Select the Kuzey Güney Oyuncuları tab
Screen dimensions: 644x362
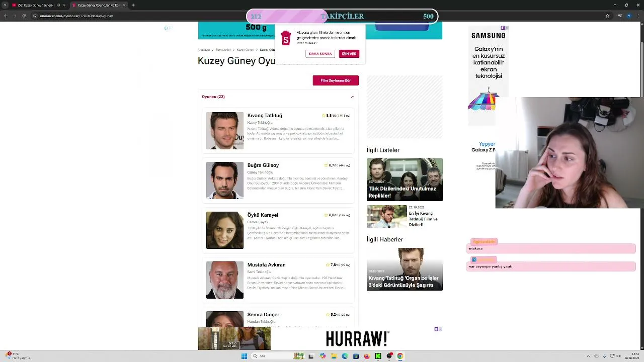pos(98,5)
